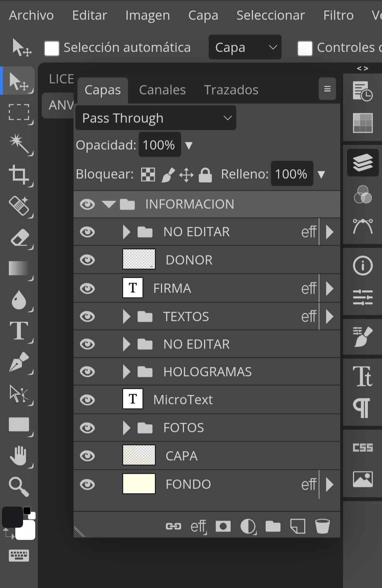Screen dimensions: 382x588
Task: Click the Layers stack icon in right sidebar
Action: tap(363, 163)
